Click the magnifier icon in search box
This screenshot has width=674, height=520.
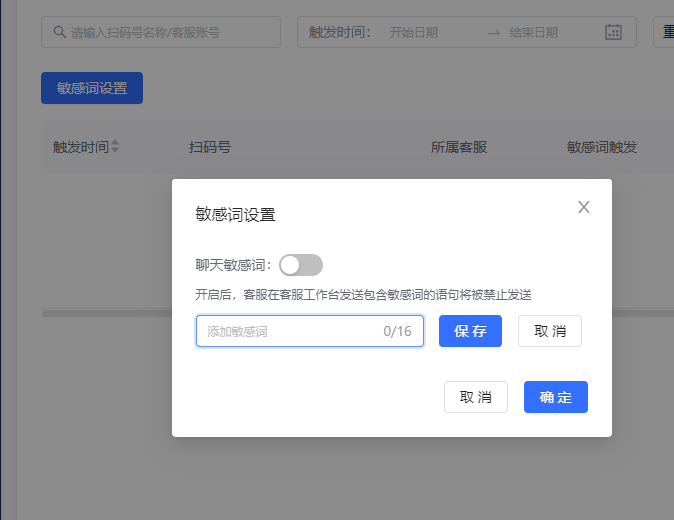(x=59, y=32)
